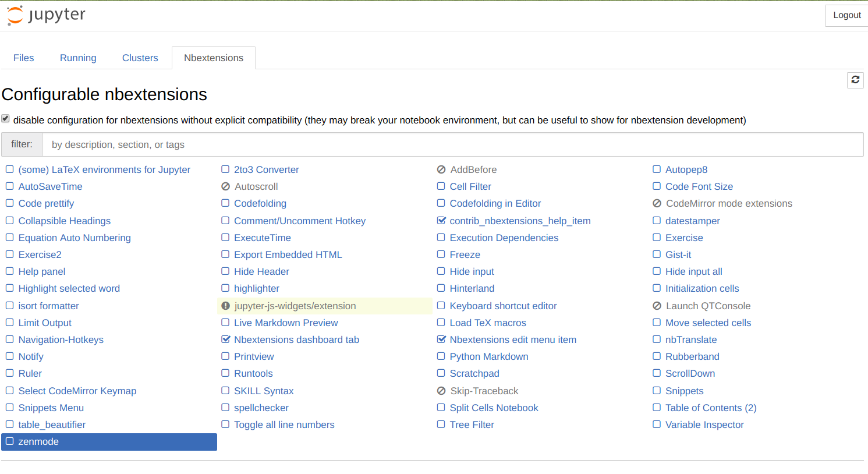The height and width of the screenshot is (474, 868).
Task: Uncheck the contrib_nbextensions_help_item checkbox
Action: [441, 221]
